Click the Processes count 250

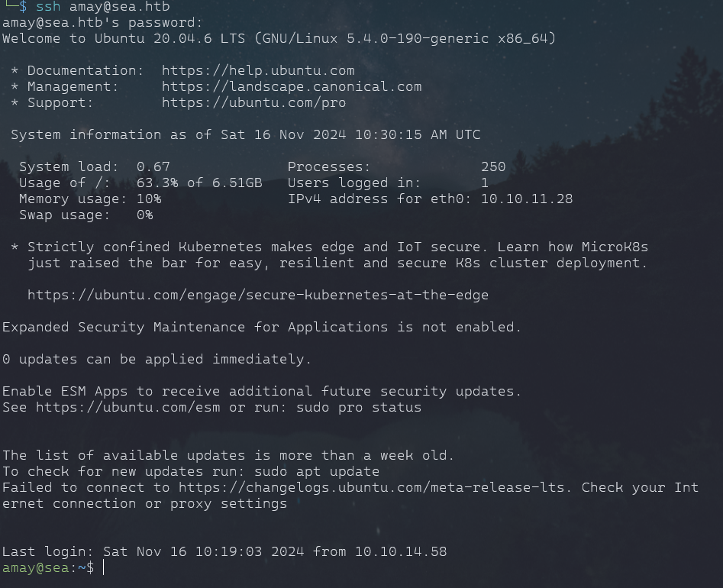pos(493,166)
